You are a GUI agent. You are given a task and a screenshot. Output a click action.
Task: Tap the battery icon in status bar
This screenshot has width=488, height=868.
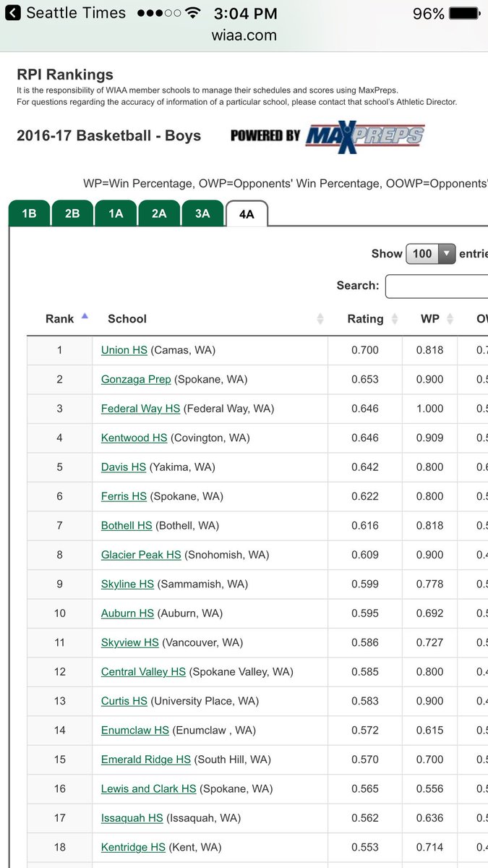(x=463, y=13)
